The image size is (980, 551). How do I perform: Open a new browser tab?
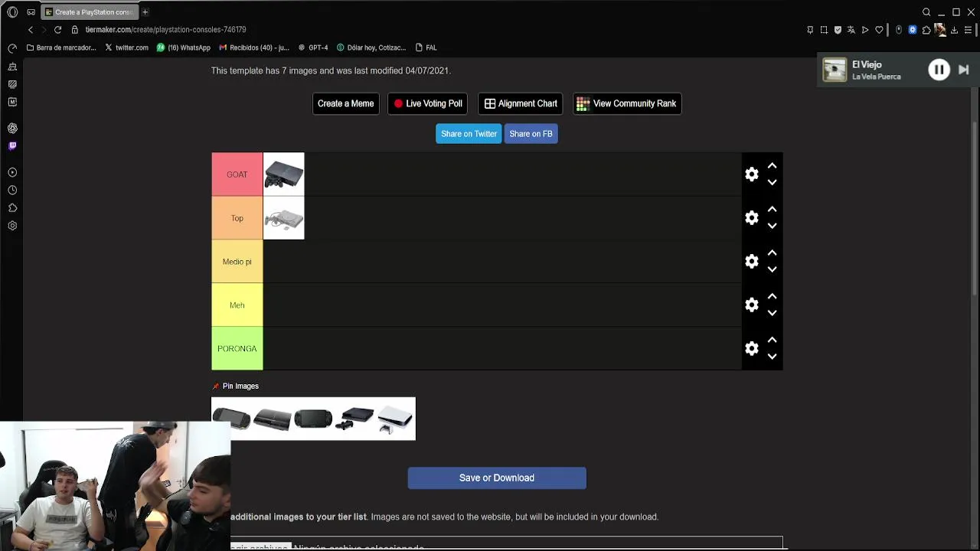coord(145,12)
